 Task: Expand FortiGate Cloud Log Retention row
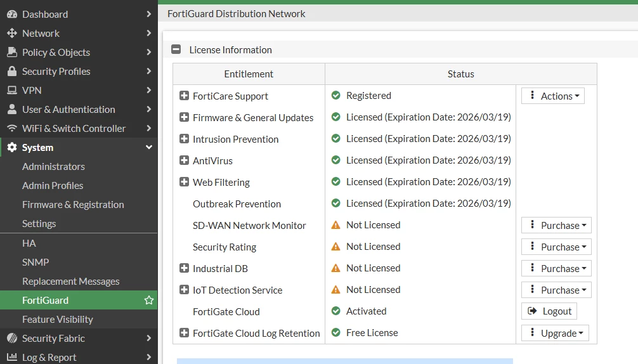pyautogui.click(x=184, y=333)
